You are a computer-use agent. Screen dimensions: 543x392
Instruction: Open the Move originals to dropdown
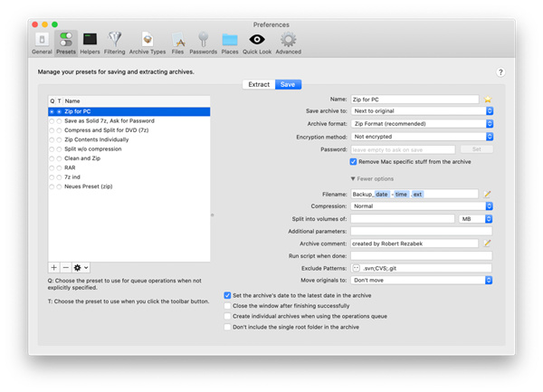[421, 281]
